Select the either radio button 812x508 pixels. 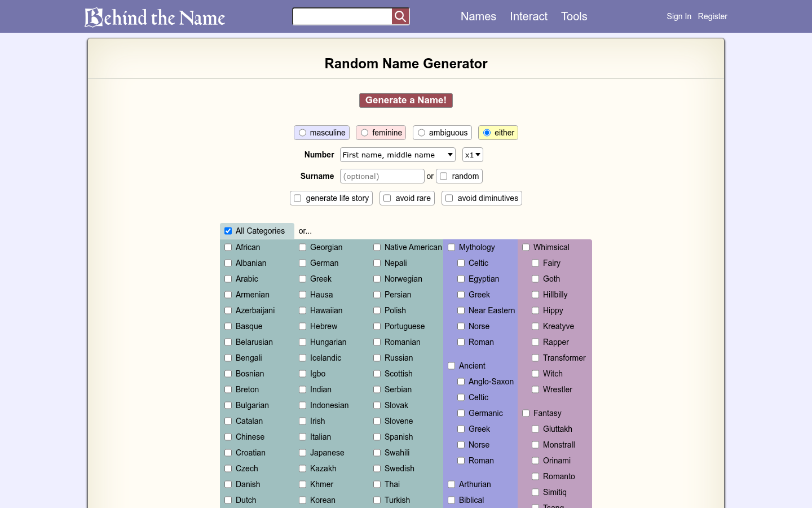(487, 133)
